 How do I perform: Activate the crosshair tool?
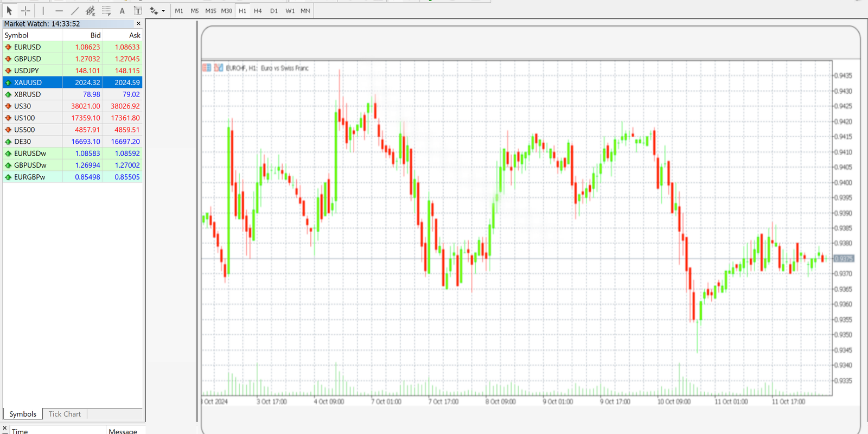click(25, 10)
